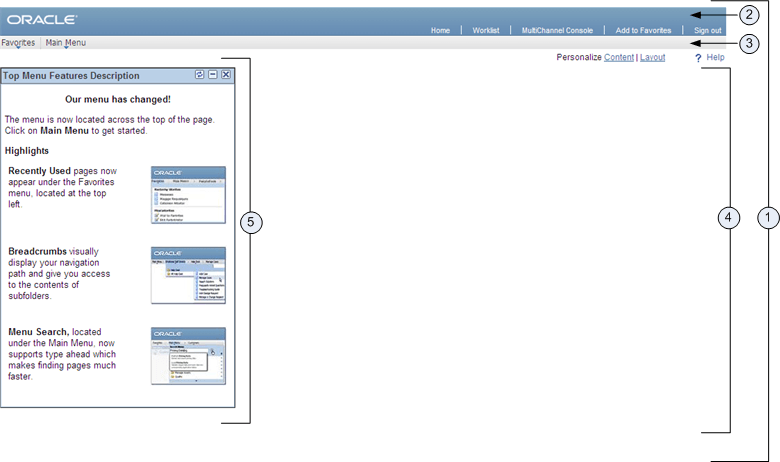This screenshot has width=780, height=462.
Task: Open the Worklist link
Action: tap(486, 30)
